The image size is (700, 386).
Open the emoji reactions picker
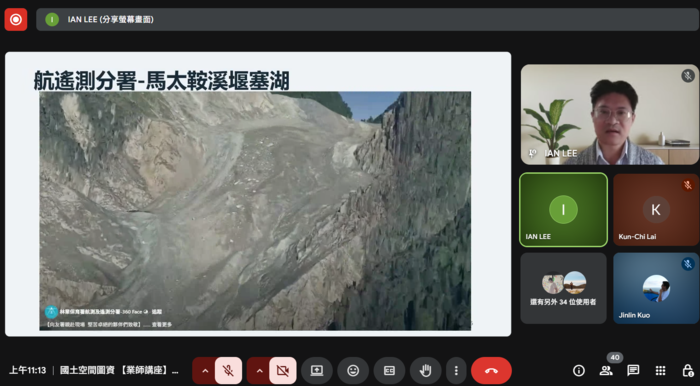[x=353, y=370]
